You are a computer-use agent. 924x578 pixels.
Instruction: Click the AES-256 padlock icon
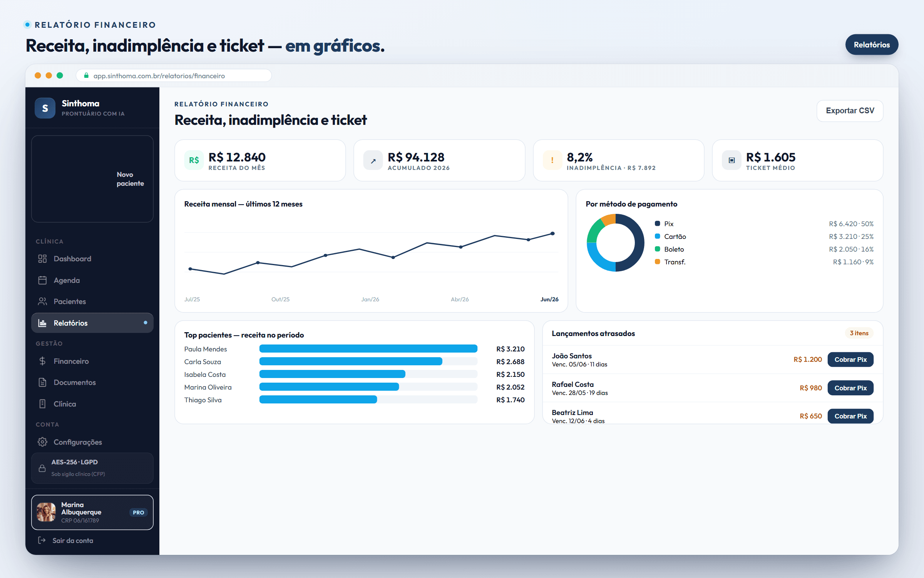pyautogui.click(x=42, y=468)
